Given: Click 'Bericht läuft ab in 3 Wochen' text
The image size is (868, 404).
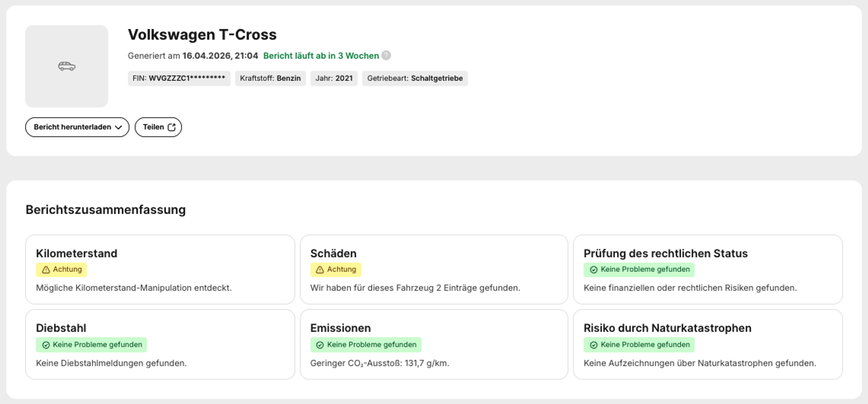Looking at the screenshot, I should (321, 56).
